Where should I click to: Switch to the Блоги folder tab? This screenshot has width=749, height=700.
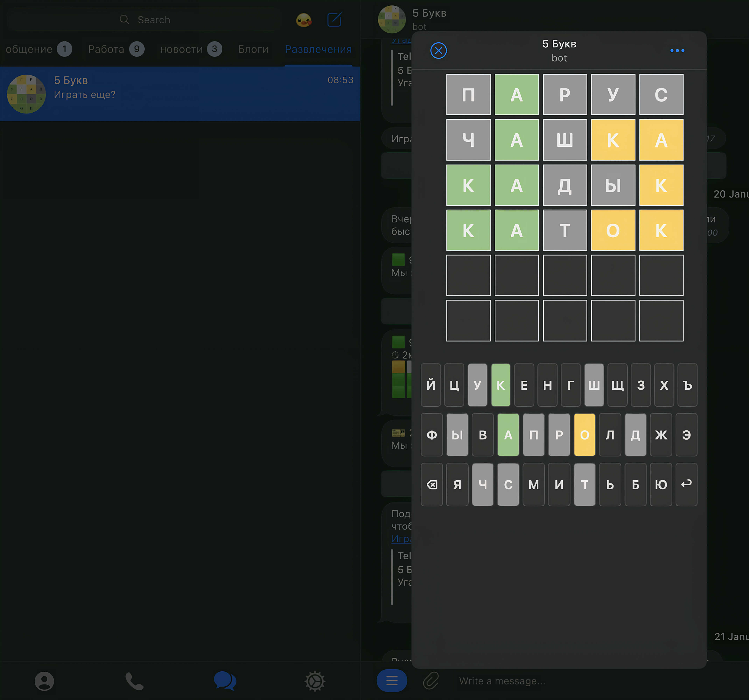253,49
